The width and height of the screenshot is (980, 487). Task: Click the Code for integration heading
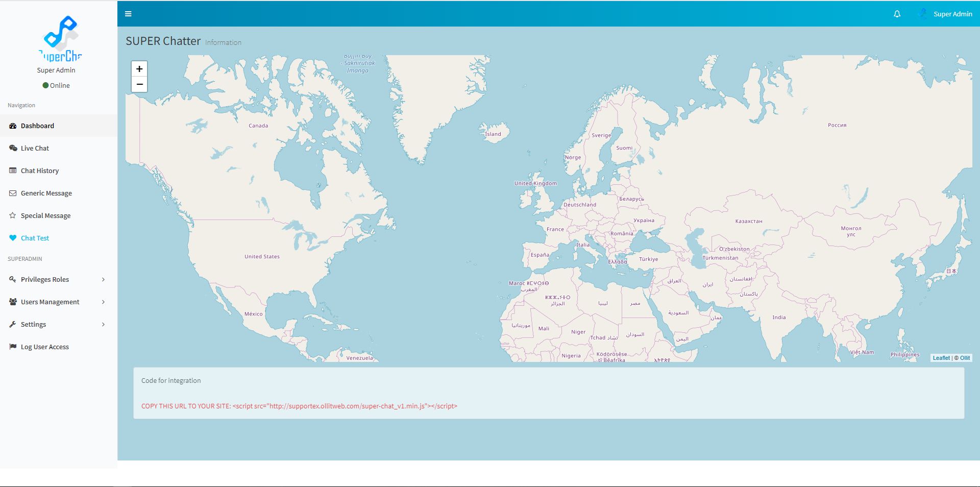[x=171, y=380]
